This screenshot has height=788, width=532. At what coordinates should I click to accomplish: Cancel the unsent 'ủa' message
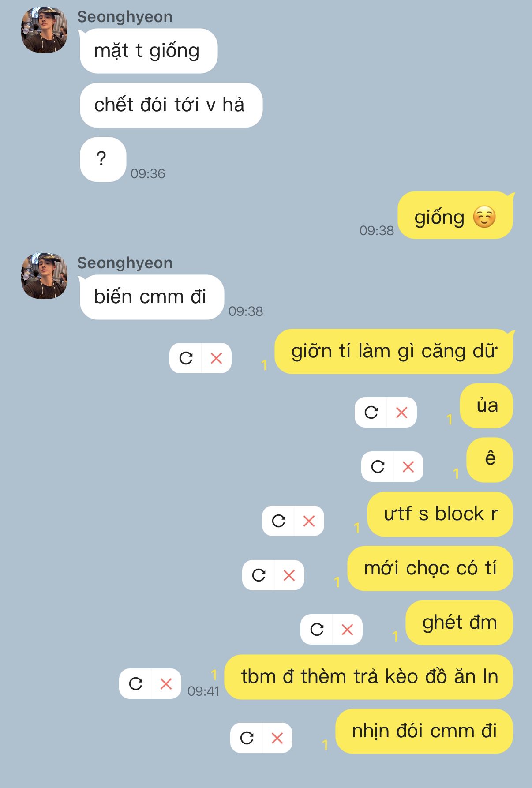pos(401,412)
